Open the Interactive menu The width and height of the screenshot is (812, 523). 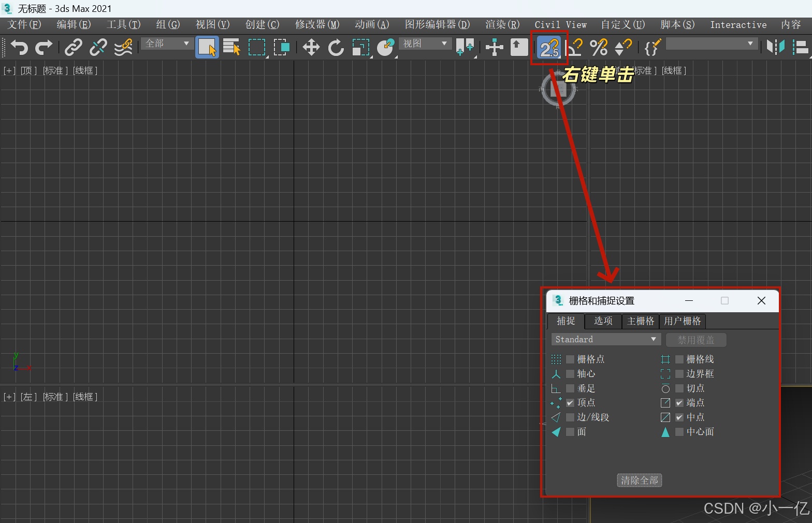(738, 24)
